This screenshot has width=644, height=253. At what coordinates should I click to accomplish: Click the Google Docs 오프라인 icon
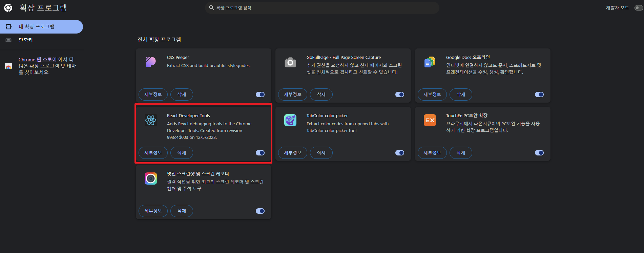pos(430,62)
